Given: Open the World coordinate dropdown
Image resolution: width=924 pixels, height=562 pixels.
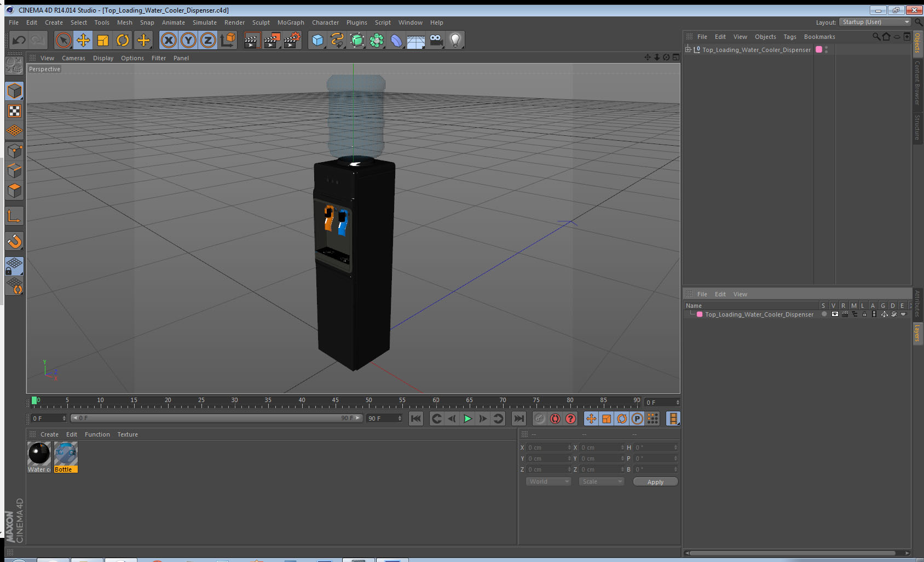Looking at the screenshot, I should [548, 481].
